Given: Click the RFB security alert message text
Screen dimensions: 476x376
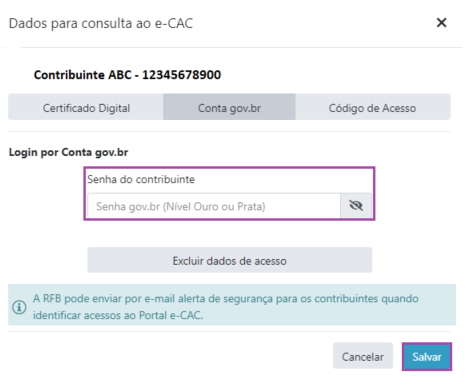Looking at the screenshot, I should tap(226, 307).
